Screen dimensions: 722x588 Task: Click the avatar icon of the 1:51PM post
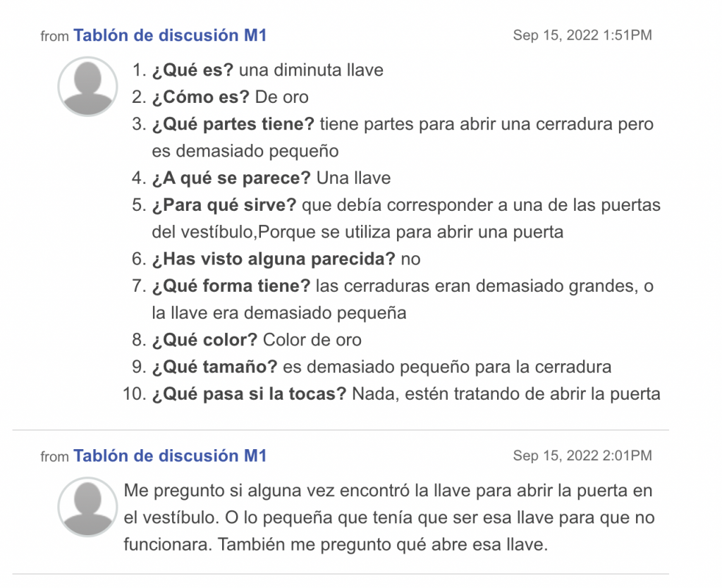(x=87, y=87)
